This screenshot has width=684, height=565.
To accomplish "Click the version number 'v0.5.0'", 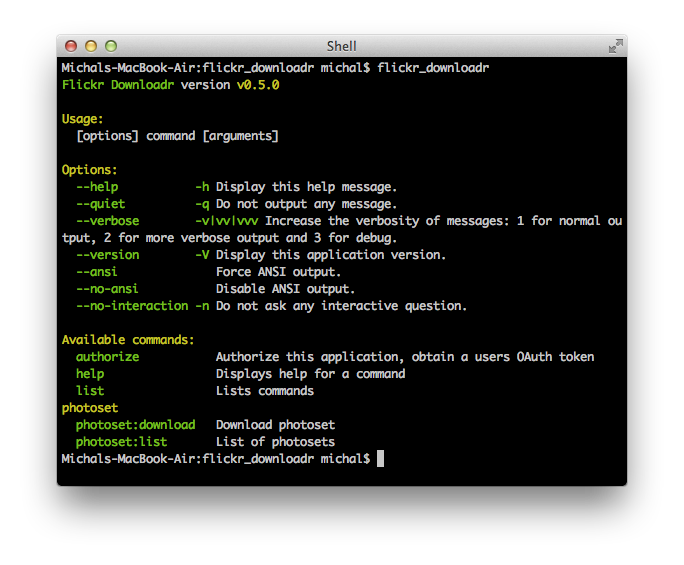I will (x=258, y=85).
